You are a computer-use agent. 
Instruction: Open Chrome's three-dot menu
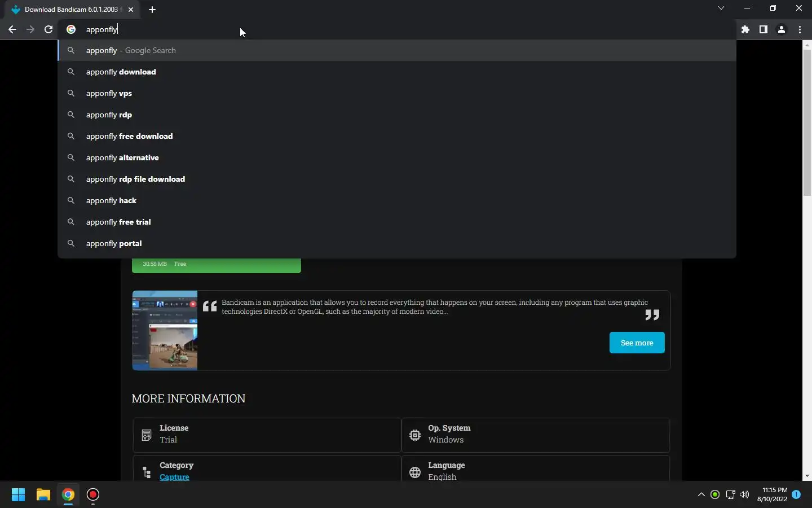point(800,29)
